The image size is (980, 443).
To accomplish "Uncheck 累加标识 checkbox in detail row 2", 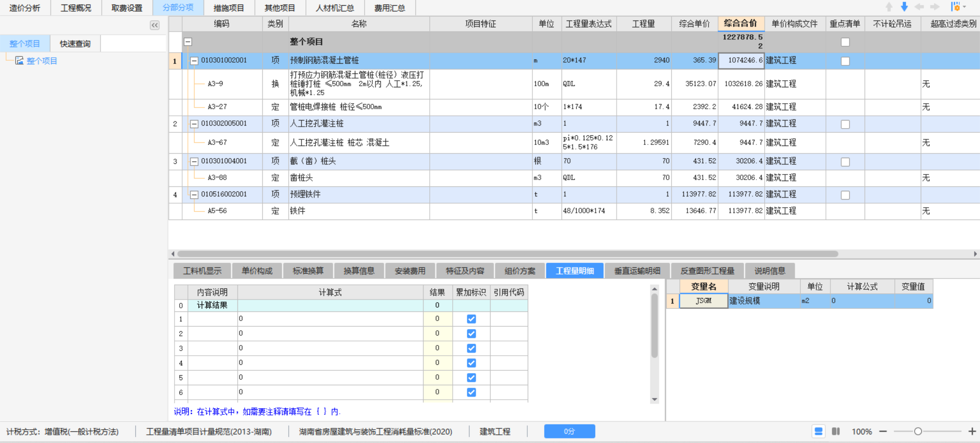I will tap(471, 334).
